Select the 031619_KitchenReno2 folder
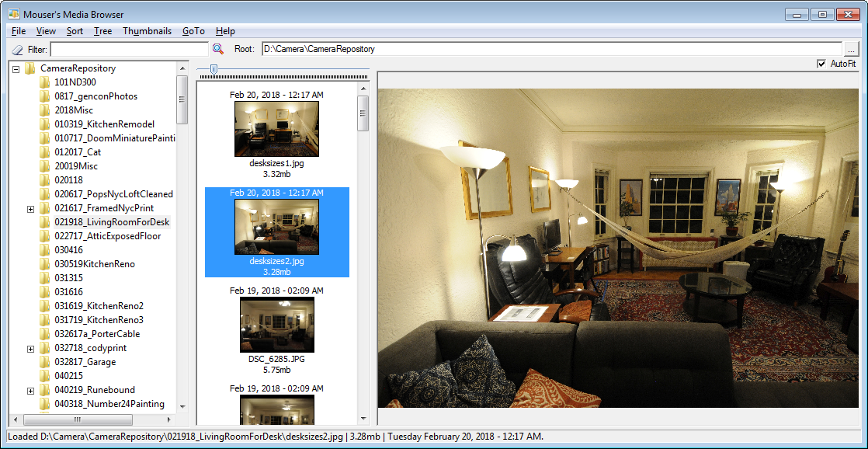 coord(99,306)
